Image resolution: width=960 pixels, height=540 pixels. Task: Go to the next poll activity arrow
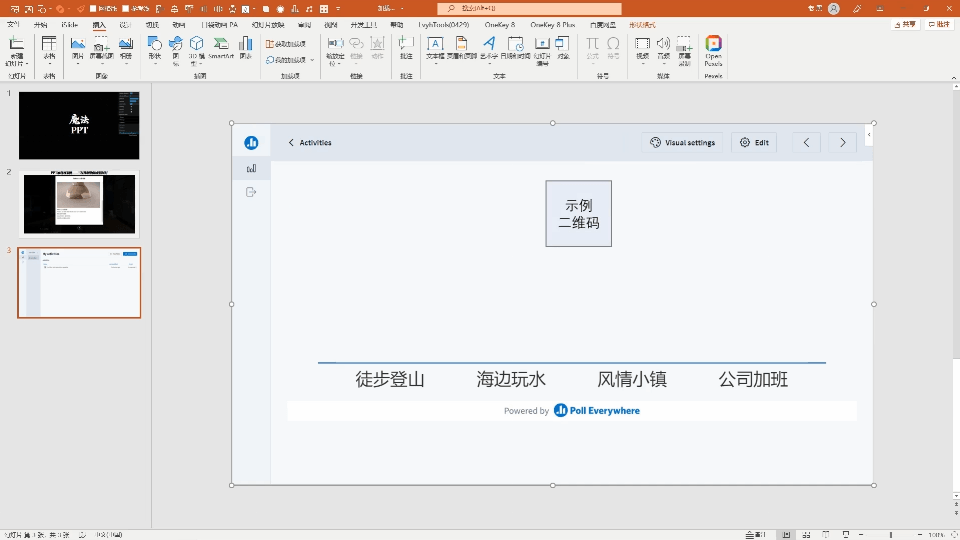click(x=842, y=143)
